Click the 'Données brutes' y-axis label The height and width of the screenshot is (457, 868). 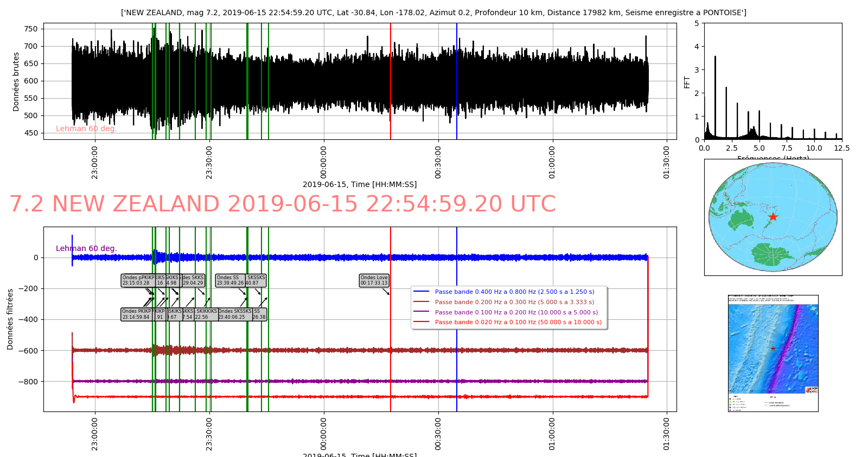16,82
